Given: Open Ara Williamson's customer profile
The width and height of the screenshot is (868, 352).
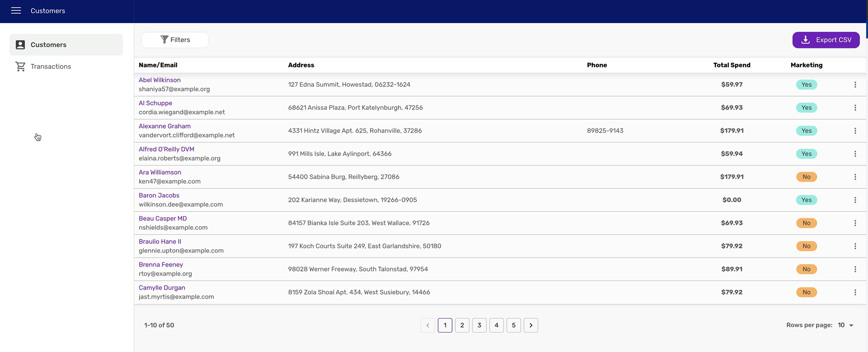Looking at the screenshot, I should pos(160,172).
